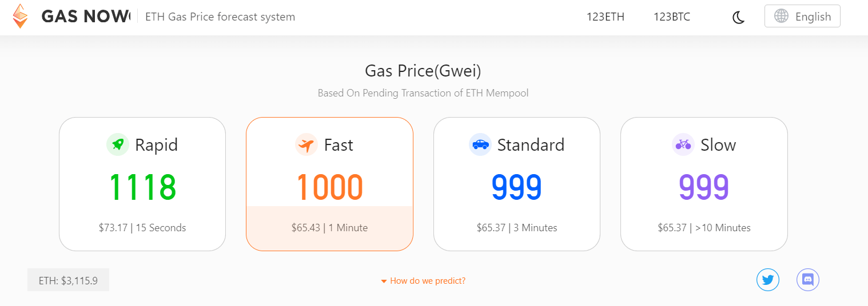The height and width of the screenshot is (306, 868).
Task: Click the ETH: $3,115.9 price badge
Action: tap(68, 280)
